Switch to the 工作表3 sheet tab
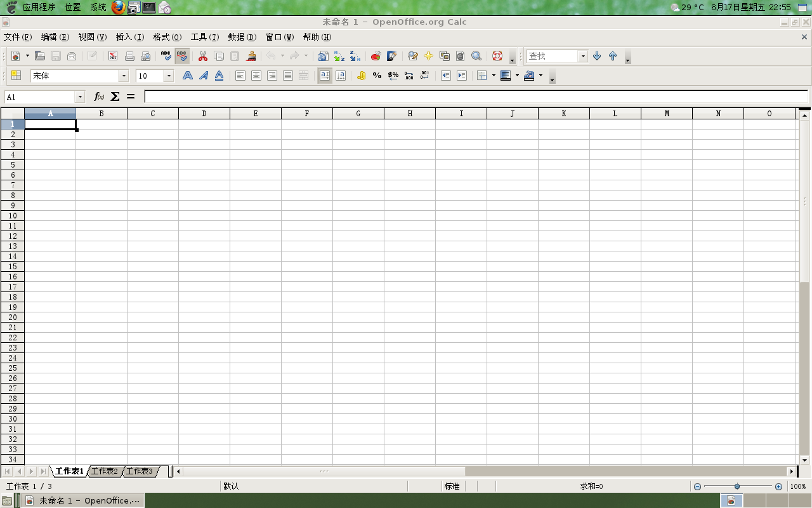The height and width of the screenshot is (508, 812). tap(140, 471)
